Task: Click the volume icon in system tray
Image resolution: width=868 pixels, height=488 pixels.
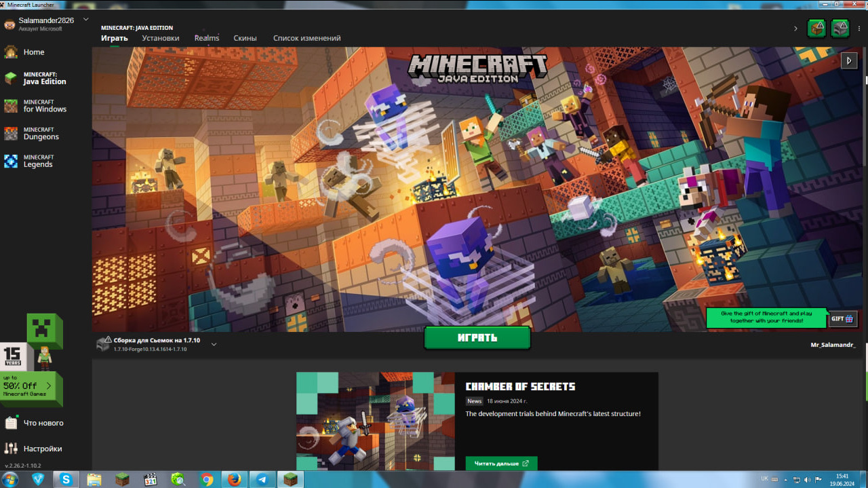Action: tap(808, 480)
